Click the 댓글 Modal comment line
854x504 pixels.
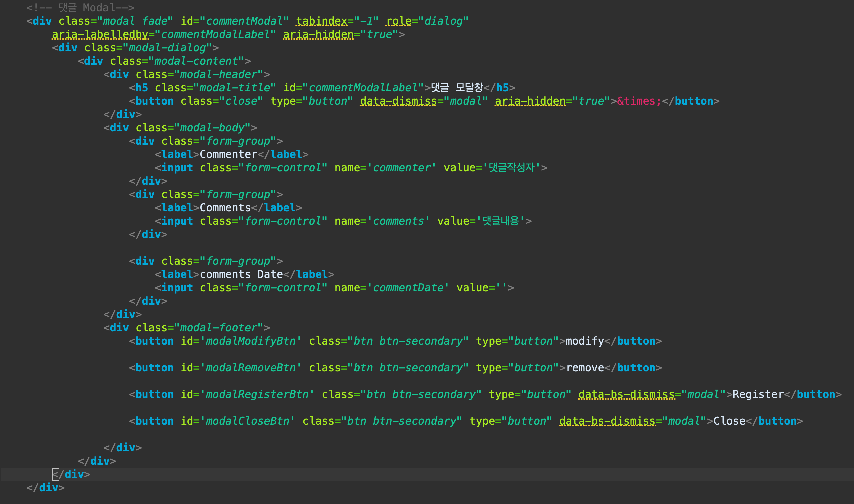click(x=80, y=7)
